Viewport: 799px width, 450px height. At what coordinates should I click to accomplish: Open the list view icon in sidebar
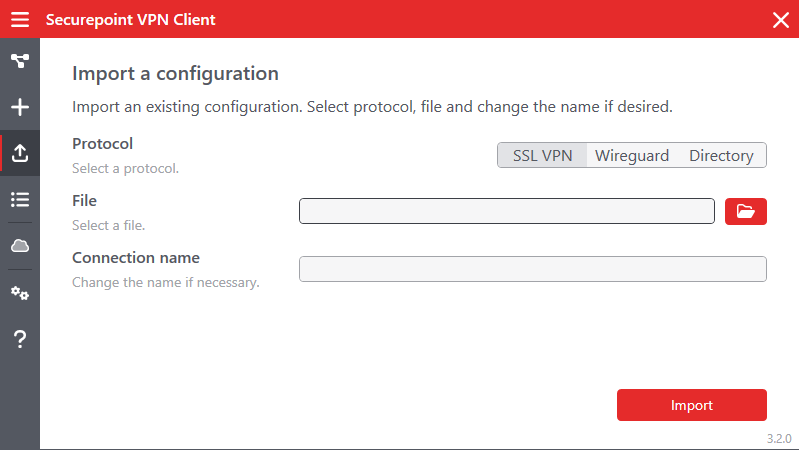click(x=20, y=200)
